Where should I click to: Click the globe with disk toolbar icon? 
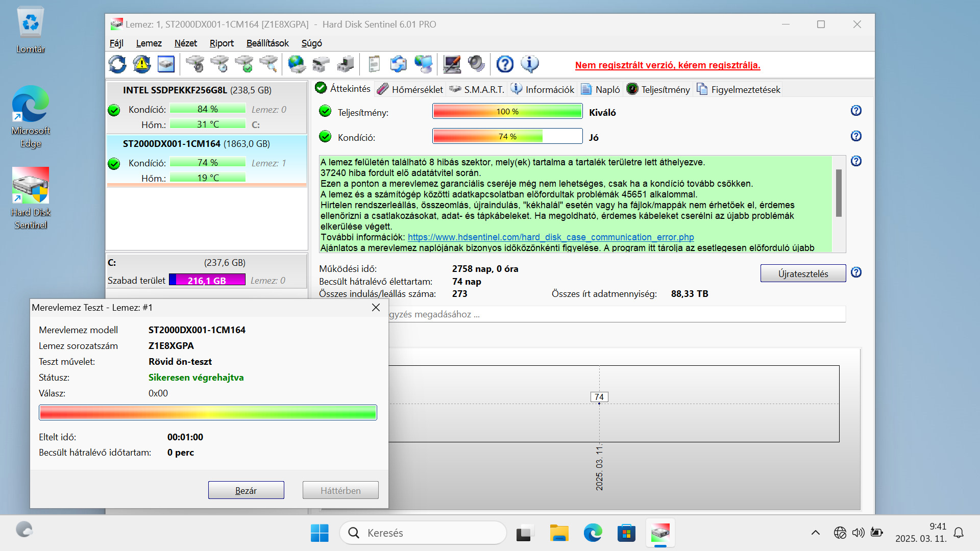coord(297,64)
